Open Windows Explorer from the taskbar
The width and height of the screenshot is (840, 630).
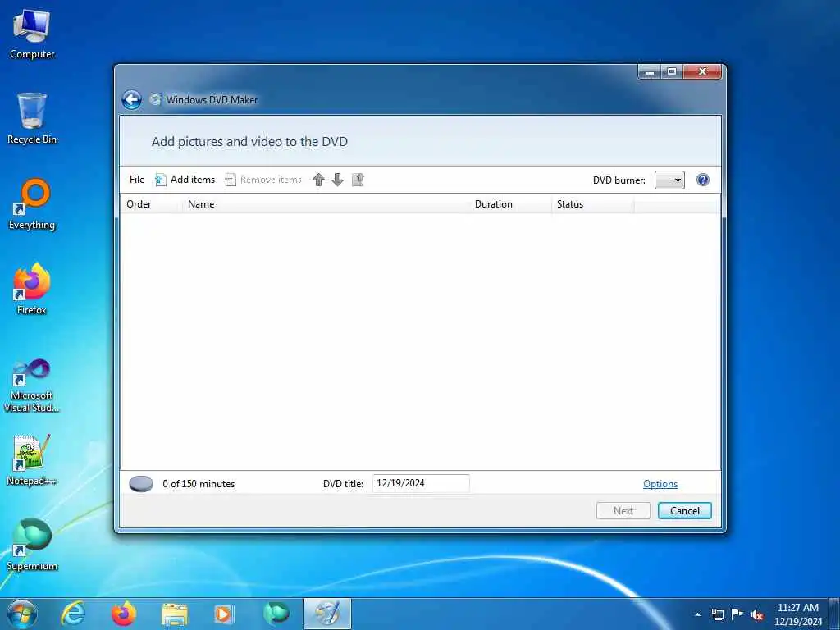[175, 614]
